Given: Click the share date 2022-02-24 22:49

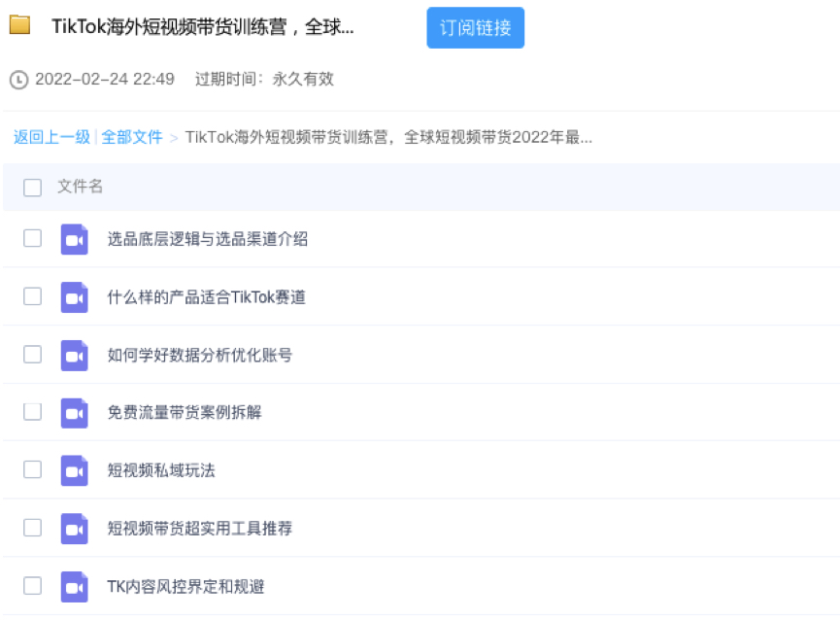Looking at the screenshot, I should point(105,80).
